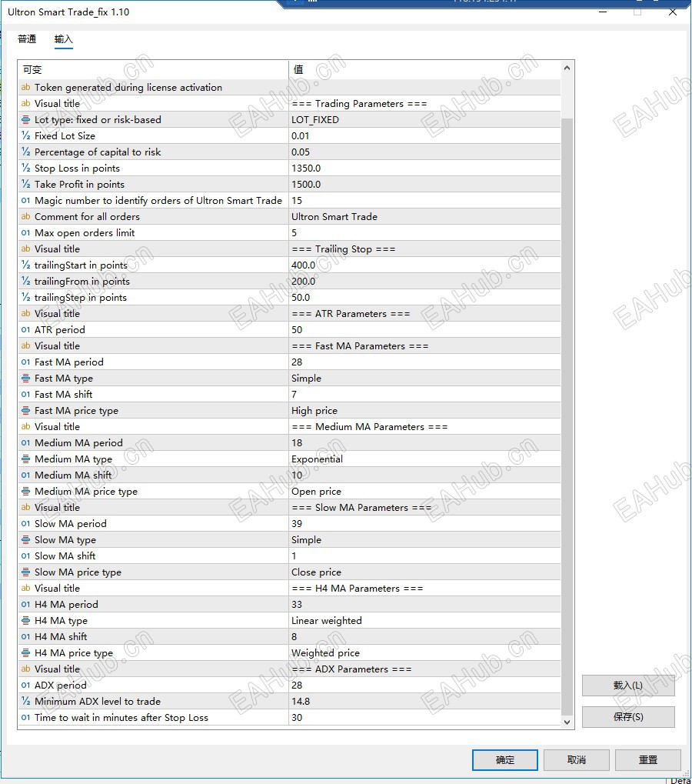Edit the Magic number value 15
692x784 pixels.
coord(424,201)
